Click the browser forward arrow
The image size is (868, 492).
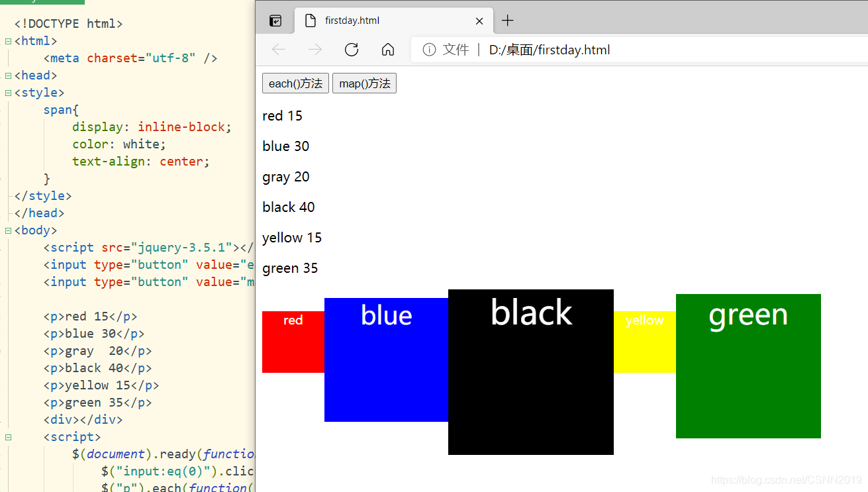[315, 50]
